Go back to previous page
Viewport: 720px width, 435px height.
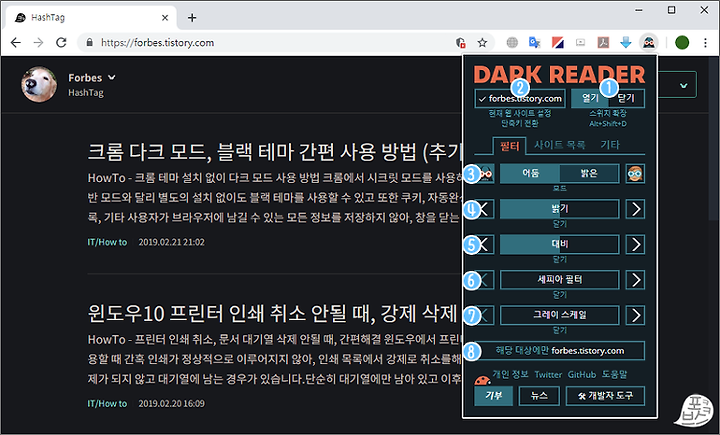pyautogui.click(x=16, y=43)
